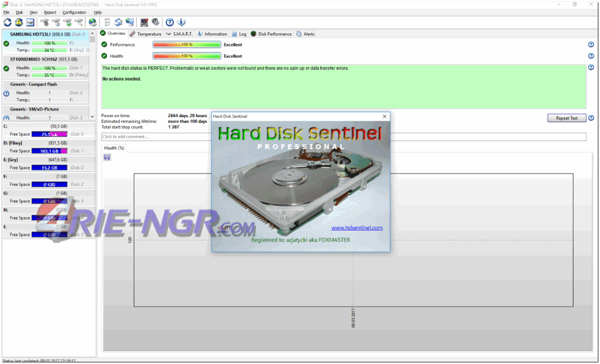The height and width of the screenshot is (364, 600).
Task: Click the disk list scroll down arrow
Action: [x=92, y=117]
